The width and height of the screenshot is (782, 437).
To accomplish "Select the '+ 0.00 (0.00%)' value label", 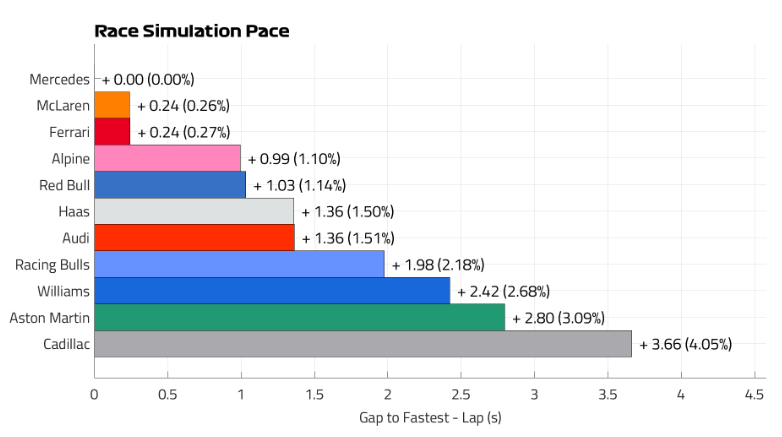I will pos(148,79).
